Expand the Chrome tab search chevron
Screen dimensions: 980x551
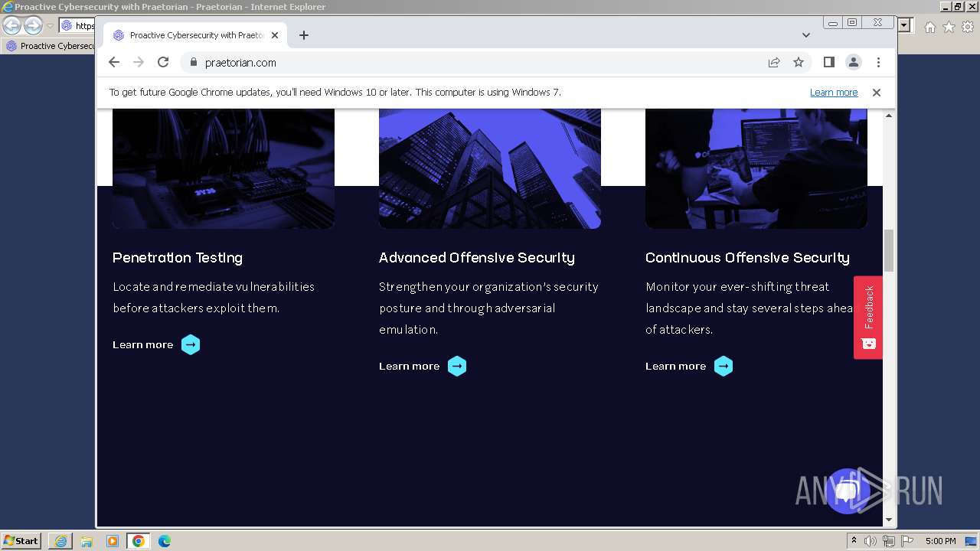click(806, 35)
